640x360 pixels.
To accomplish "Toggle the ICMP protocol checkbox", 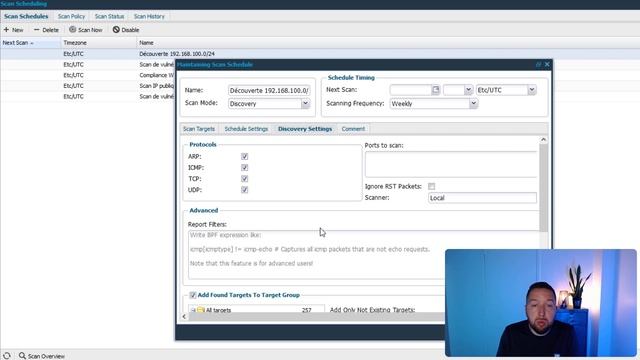I will 244,167.
